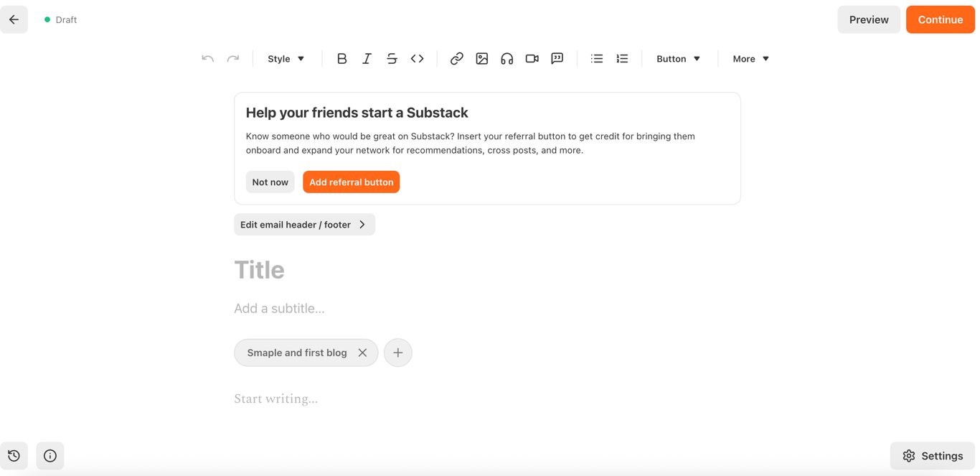Click the Add referral button
The width and height of the screenshot is (980, 476).
point(351,182)
